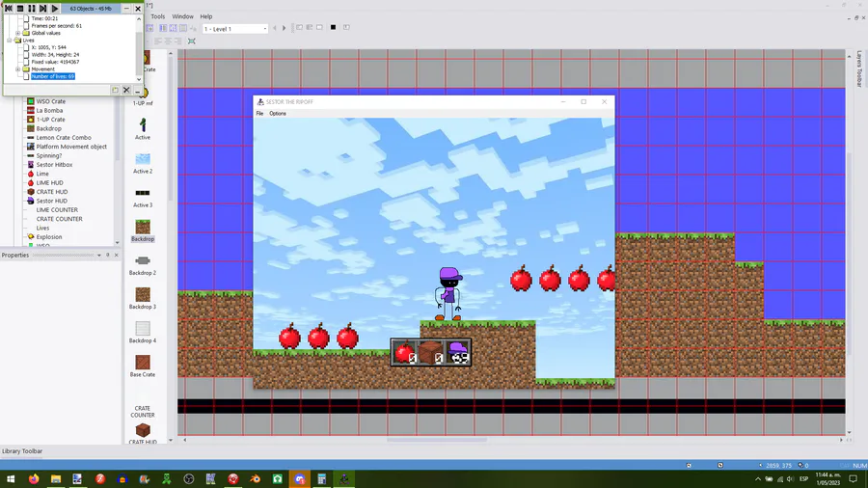Select Sestor HUD in the object tree
The width and height of the screenshot is (868, 488).
(51, 201)
